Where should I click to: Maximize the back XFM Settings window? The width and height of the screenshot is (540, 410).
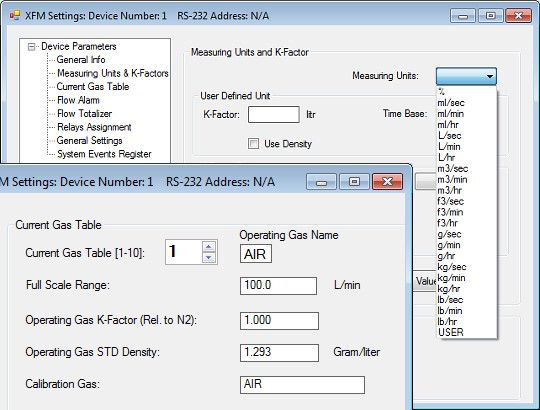(491, 16)
